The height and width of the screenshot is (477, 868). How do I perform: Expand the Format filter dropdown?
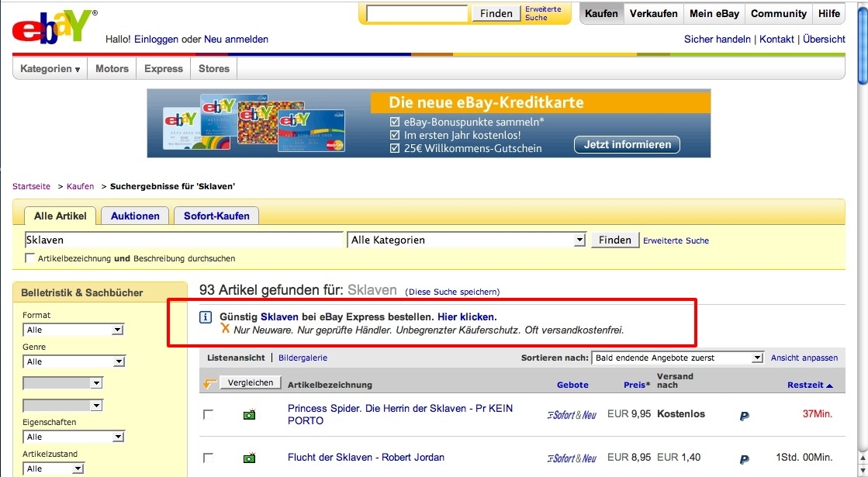74,330
